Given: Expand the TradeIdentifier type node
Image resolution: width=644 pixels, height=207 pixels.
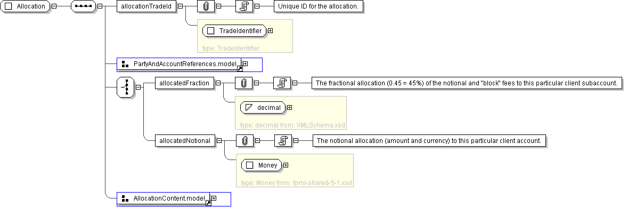Looking at the screenshot, I should [270, 30].
